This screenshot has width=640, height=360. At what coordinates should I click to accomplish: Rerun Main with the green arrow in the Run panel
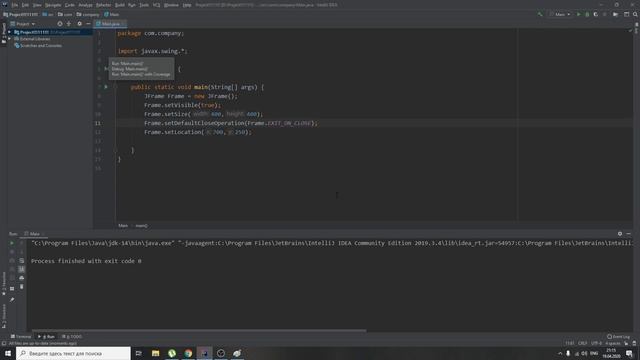(12, 243)
